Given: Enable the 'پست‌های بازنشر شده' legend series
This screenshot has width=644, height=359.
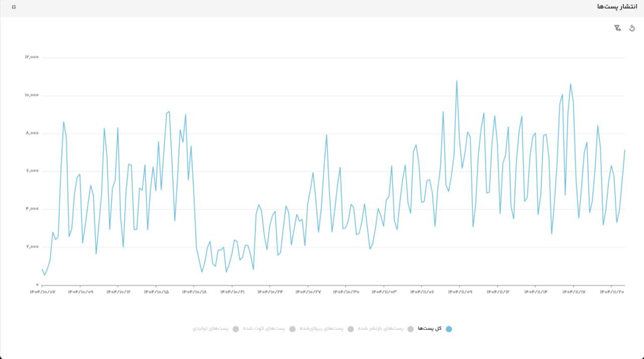Looking at the screenshot, I should tap(385, 329).
